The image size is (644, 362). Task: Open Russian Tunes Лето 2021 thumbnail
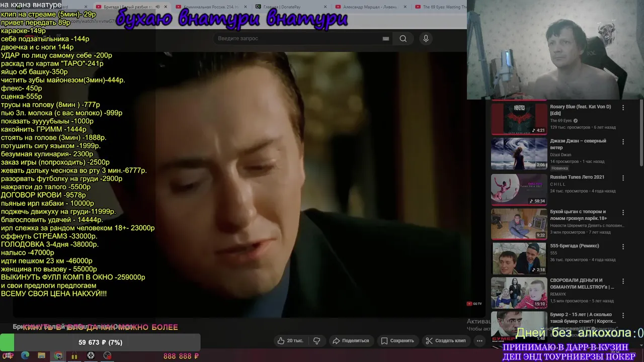519,189
